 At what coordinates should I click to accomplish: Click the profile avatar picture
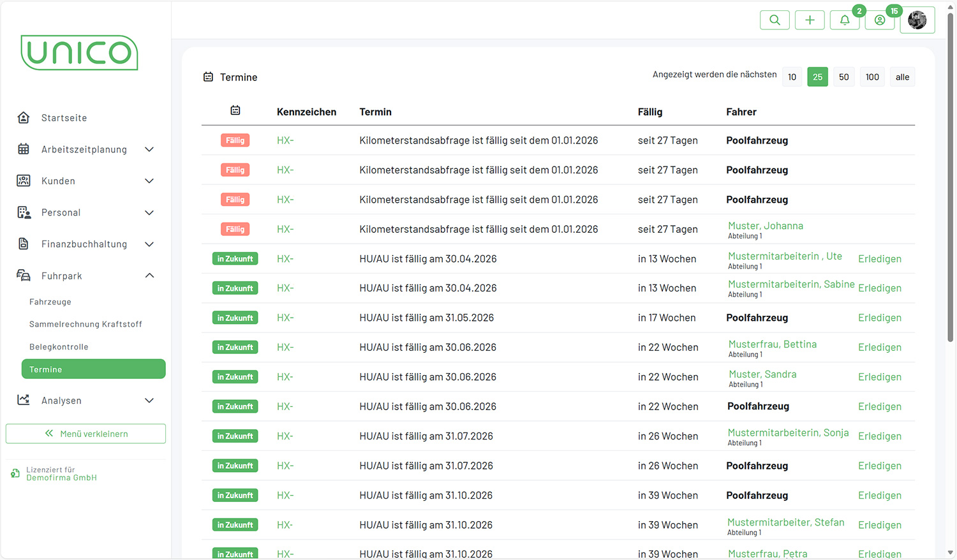[x=917, y=20]
